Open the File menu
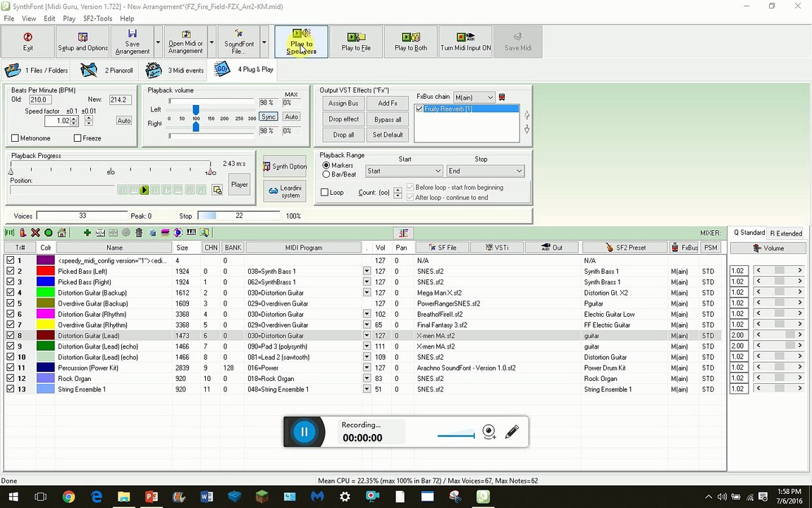Viewport: 812px width, 508px height. [x=8, y=18]
